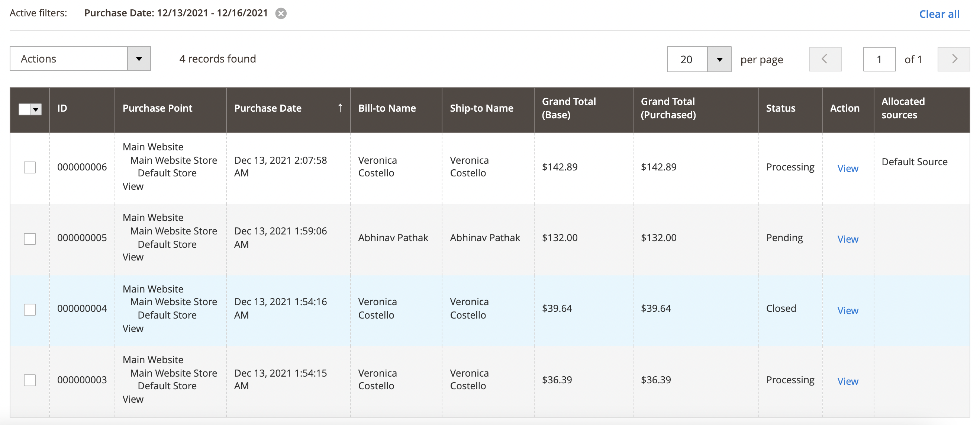
Task: Open View link for order 000000003
Action: pos(848,381)
